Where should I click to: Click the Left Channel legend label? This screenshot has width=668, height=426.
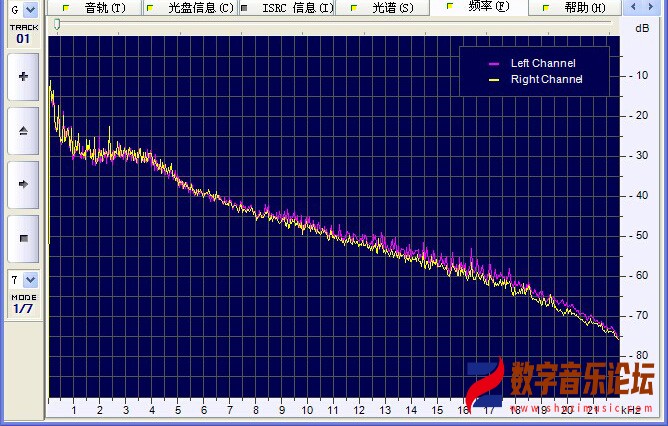543,63
